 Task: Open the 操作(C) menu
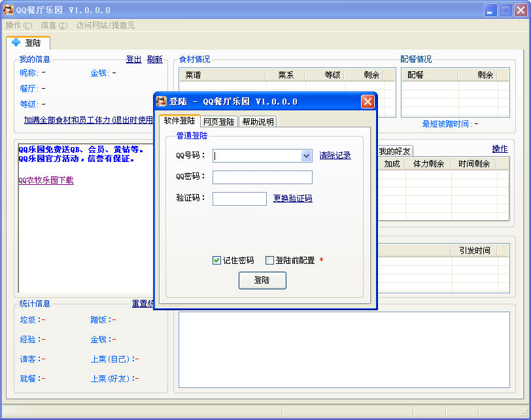pos(19,25)
